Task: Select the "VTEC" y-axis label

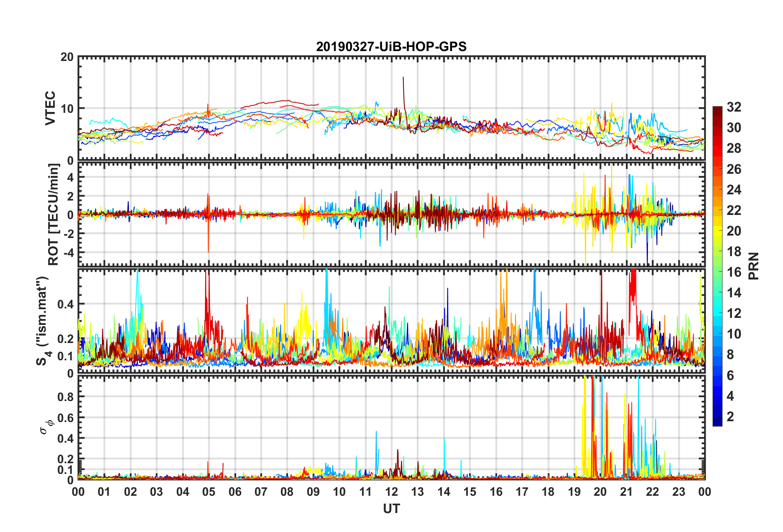Action: click(50, 108)
